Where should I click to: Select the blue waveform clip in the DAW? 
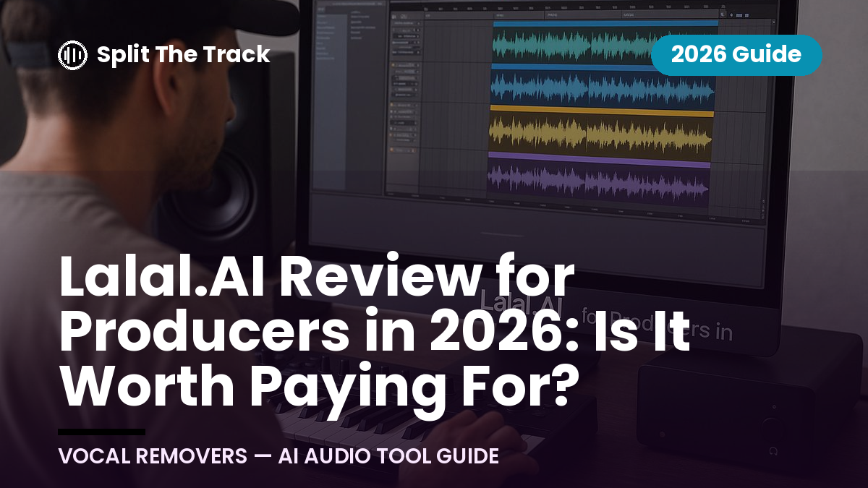pos(602,86)
